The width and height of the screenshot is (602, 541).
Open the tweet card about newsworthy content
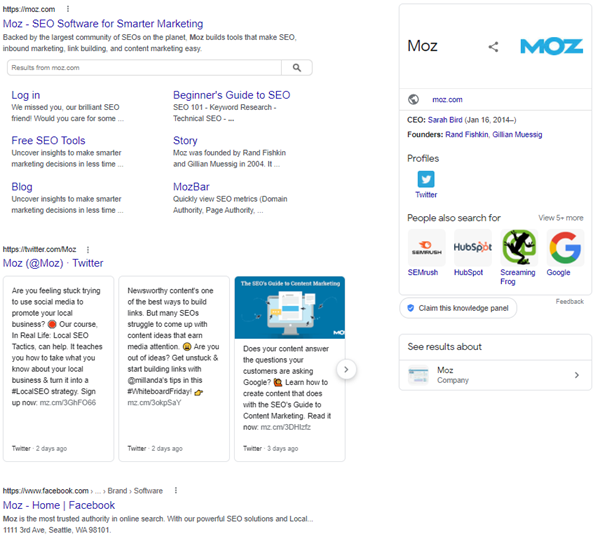[174, 369]
